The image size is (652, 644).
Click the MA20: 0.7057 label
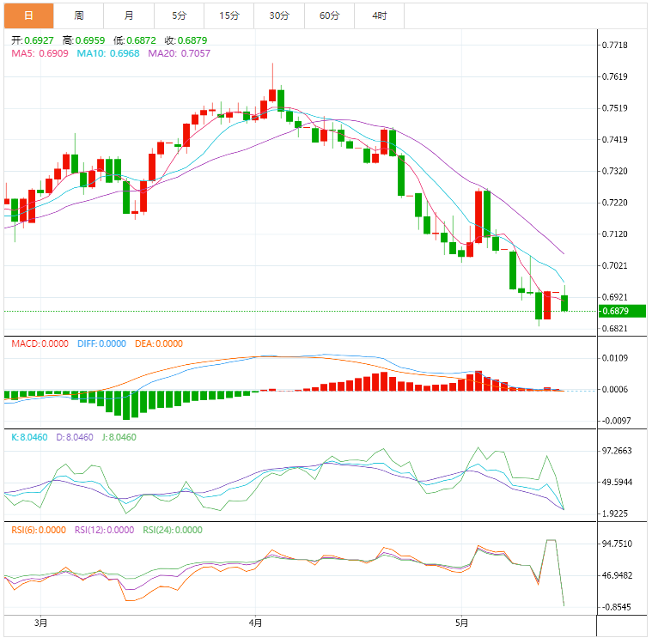180,53
